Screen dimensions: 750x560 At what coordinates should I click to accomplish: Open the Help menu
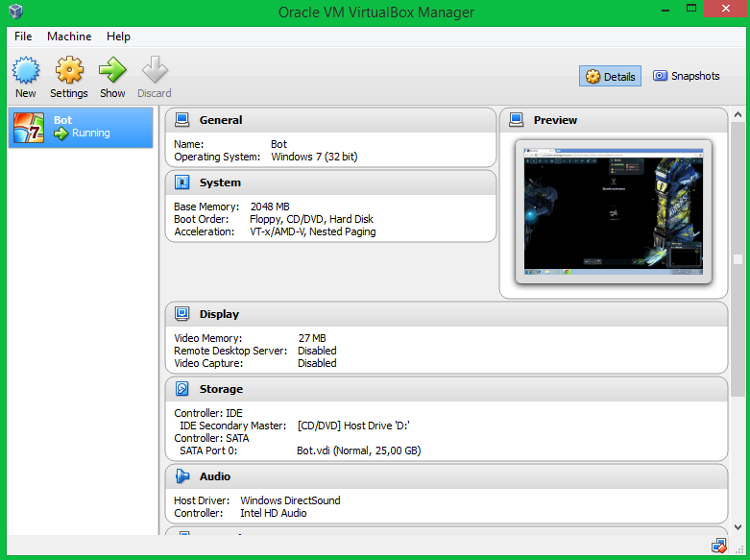tap(118, 37)
